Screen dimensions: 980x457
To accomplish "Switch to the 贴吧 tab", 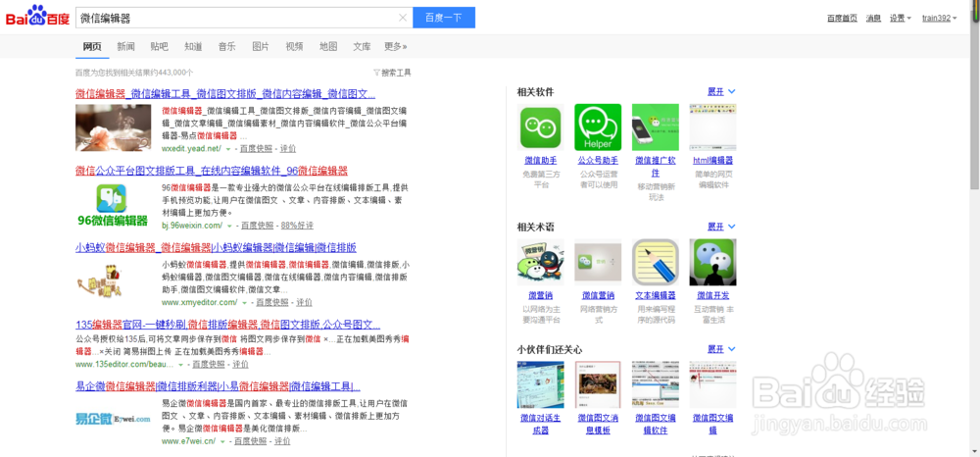I will click(x=160, y=46).
